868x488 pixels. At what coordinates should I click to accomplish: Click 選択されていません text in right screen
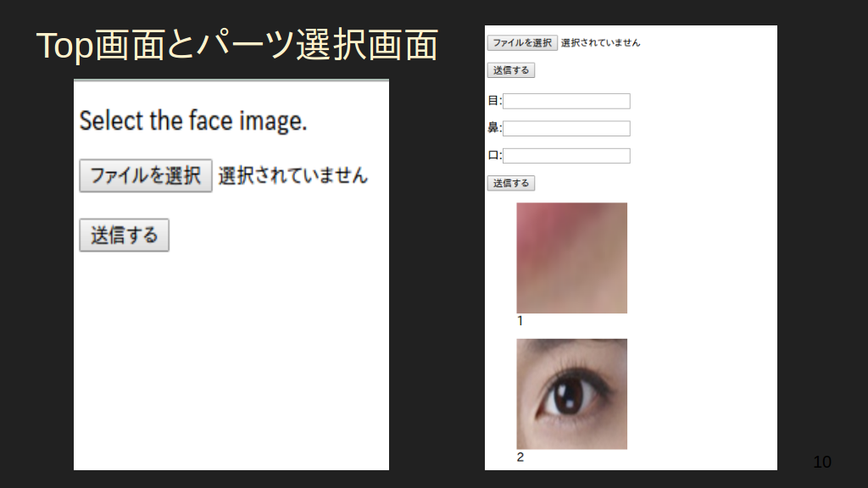point(601,42)
